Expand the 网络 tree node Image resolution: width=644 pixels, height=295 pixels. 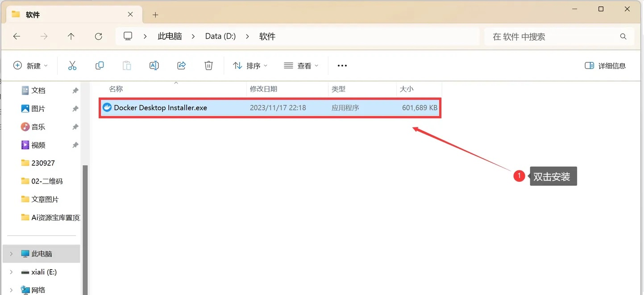tap(11, 290)
